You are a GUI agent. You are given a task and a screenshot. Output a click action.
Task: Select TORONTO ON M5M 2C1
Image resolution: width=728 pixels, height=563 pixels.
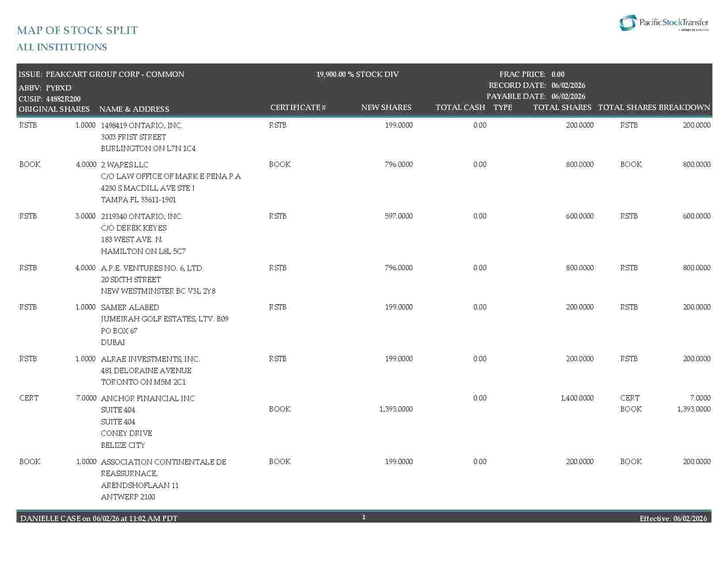tap(143, 382)
